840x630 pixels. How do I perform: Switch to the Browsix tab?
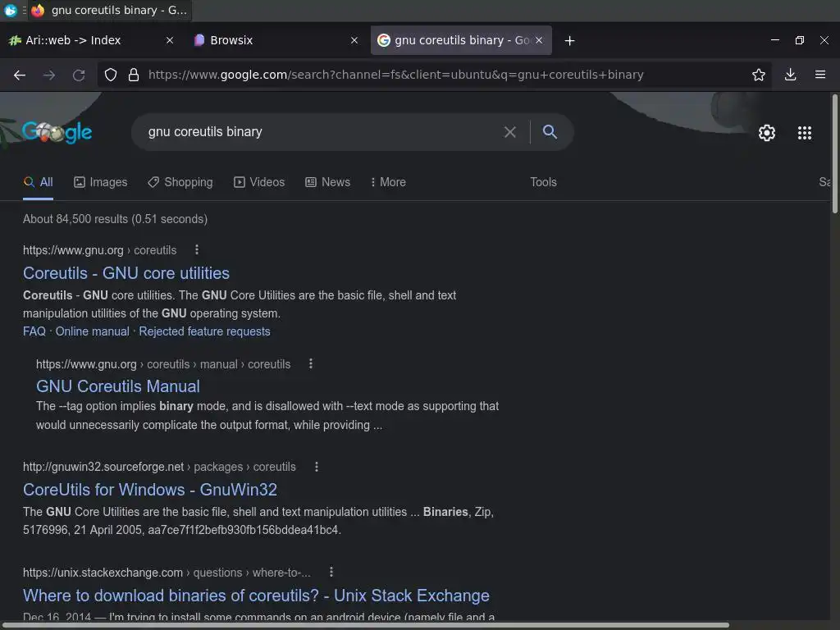(x=276, y=40)
